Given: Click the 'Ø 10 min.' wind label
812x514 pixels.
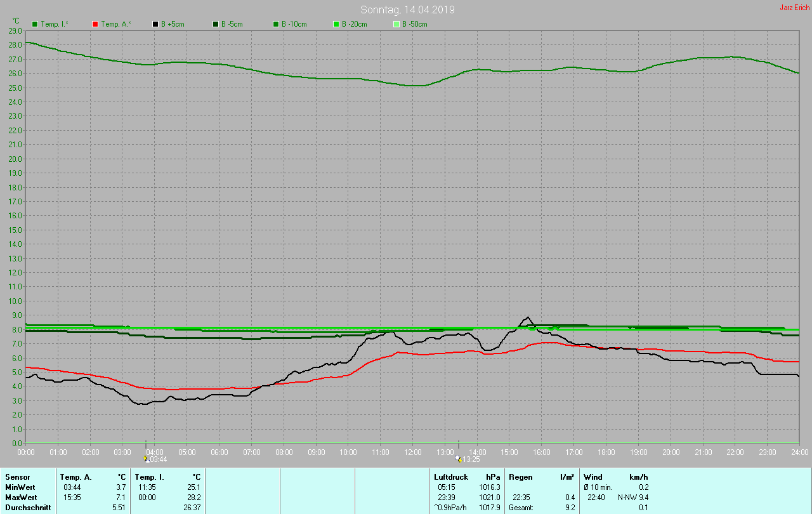Looking at the screenshot, I should point(598,487).
